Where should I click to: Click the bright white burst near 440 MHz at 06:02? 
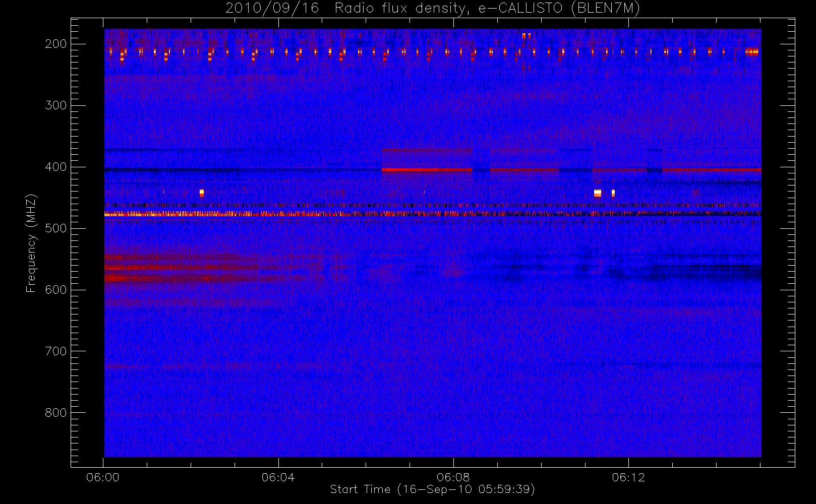(202, 193)
